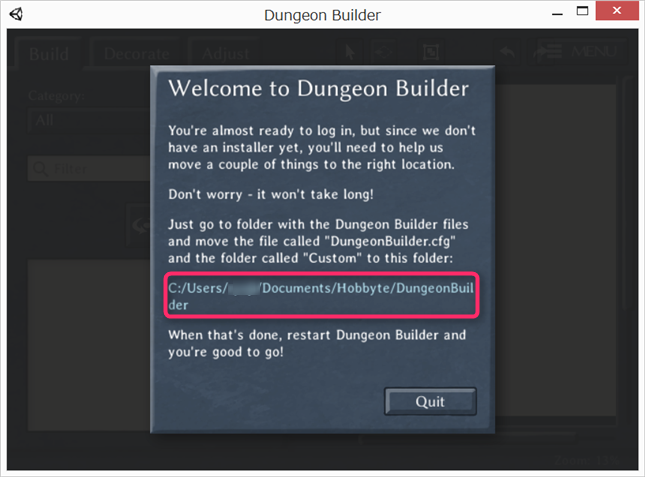Switch to the dimmed Decorate tab
The width and height of the screenshot is (645, 477).
click(x=137, y=54)
